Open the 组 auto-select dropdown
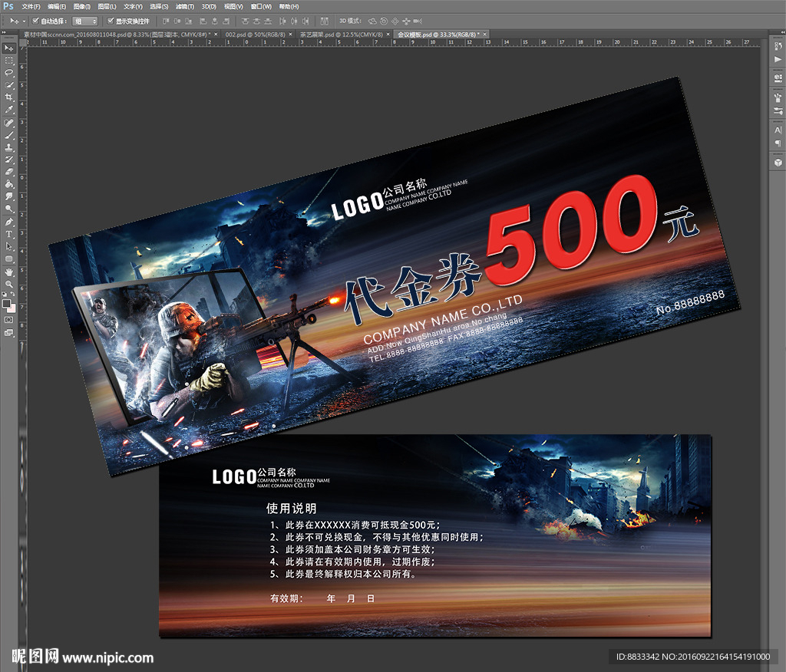This screenshot has width=786, height=672. click(x=85, y=21)
